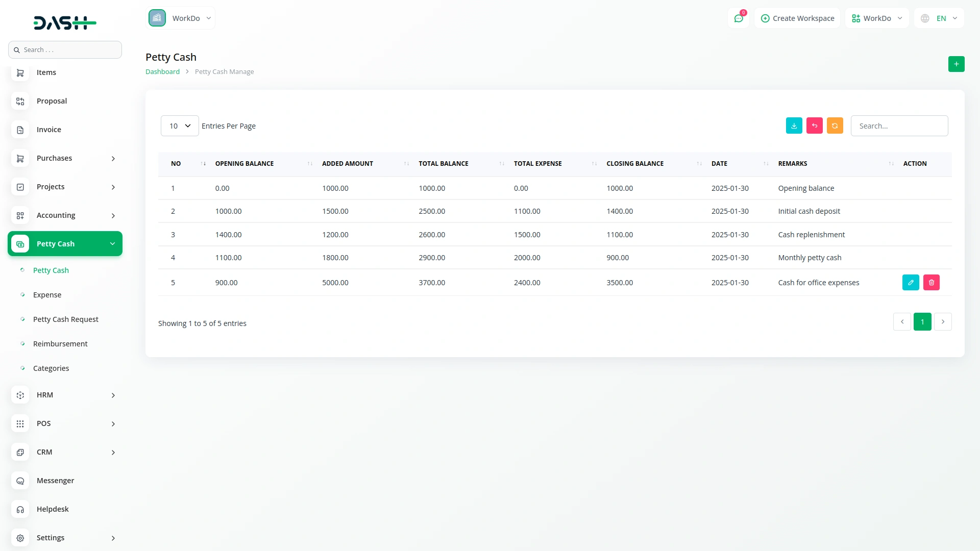Click the table Search input field
Screen dimensions: 980x551
(x=899, y=126)
